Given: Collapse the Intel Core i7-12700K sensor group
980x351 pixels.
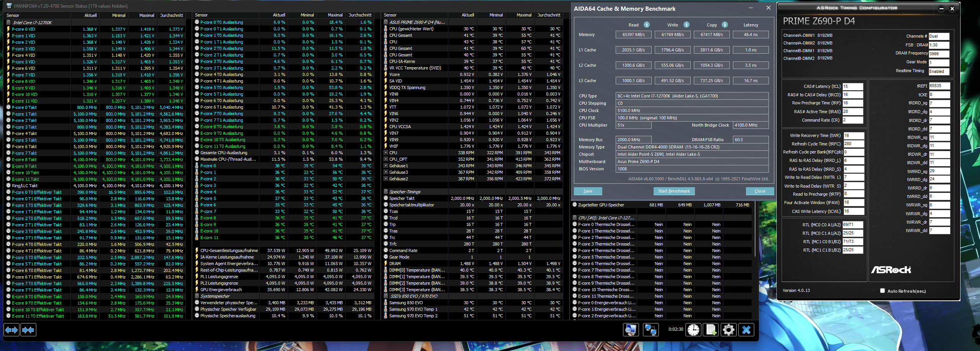Looking at the screenshot, I should [8, 23].
